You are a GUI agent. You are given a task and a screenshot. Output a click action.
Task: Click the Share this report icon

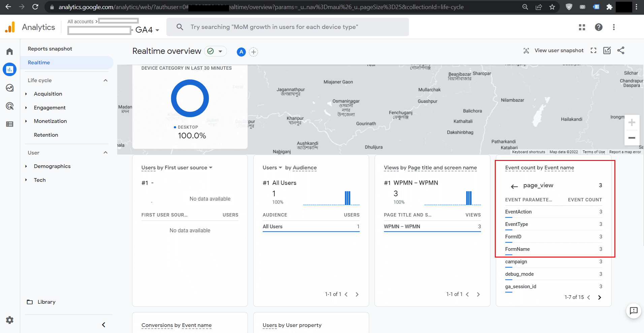coord(621,51)
